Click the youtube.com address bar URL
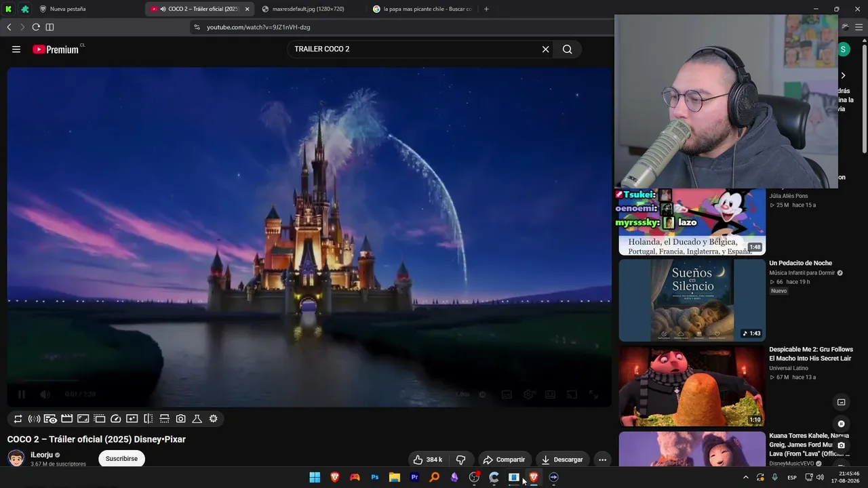868x488 pixels. (258, 27)
